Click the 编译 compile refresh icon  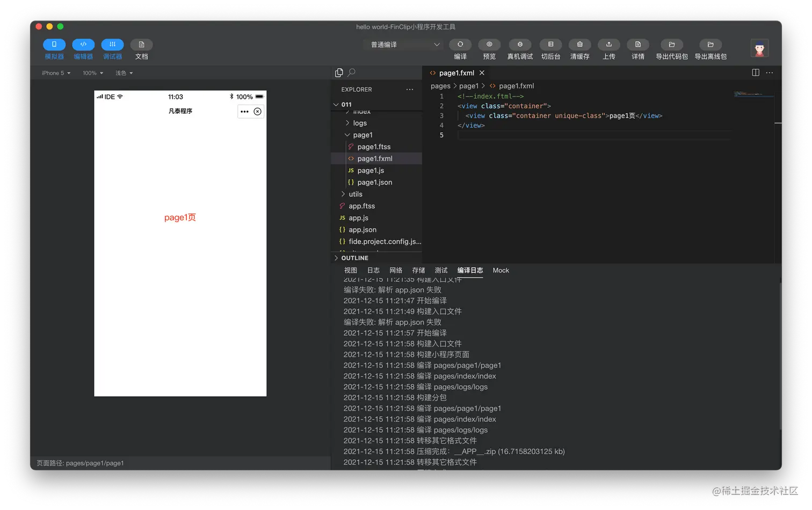[460, 45]
